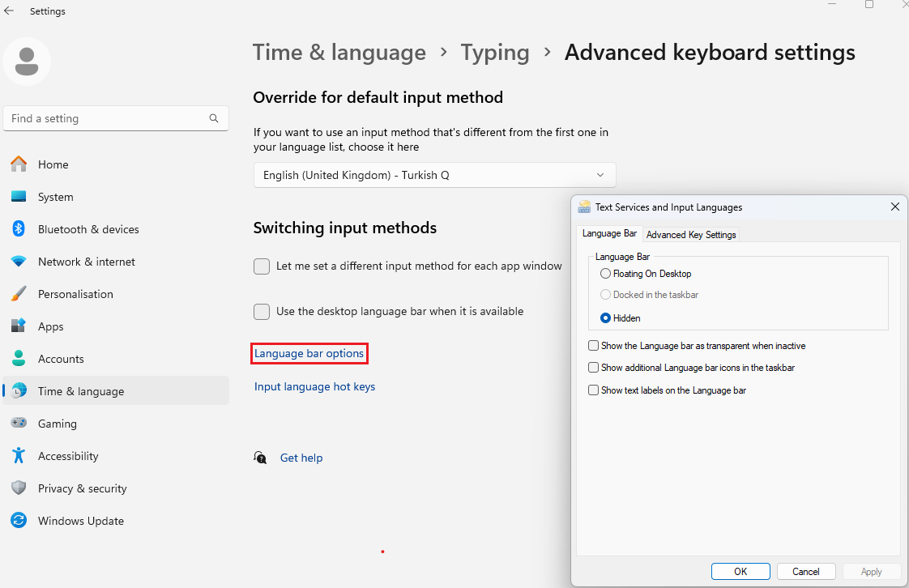The height and width of the screenshot is (588, 909).
Task: Switch to the Language Bar tab
Action: 609,233
